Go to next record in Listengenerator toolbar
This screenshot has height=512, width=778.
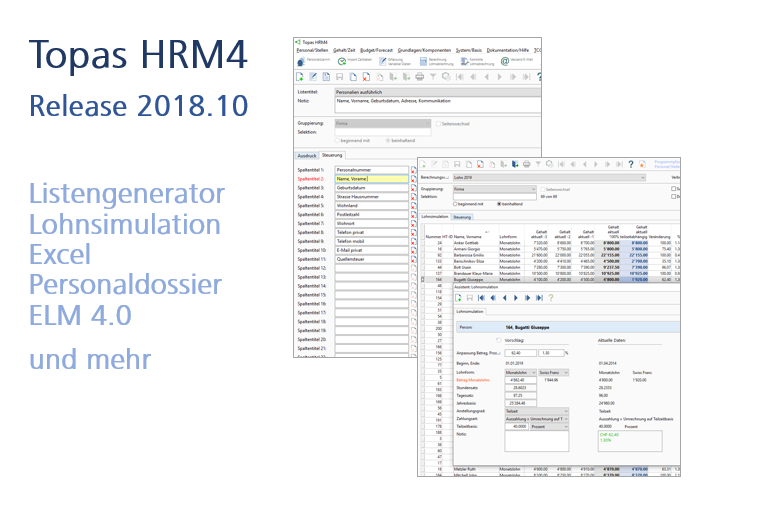pos(500,77)
